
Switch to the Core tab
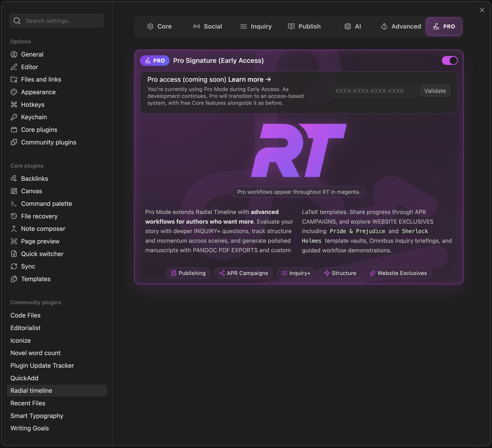[159, 26]
